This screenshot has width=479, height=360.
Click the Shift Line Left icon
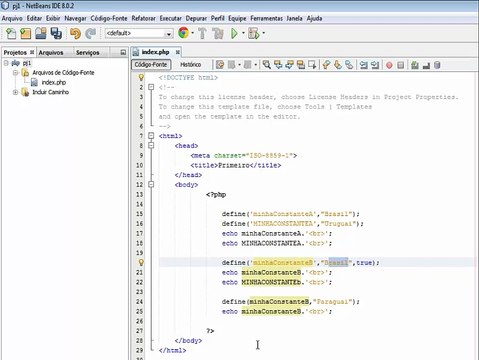[x=363, y=65]
